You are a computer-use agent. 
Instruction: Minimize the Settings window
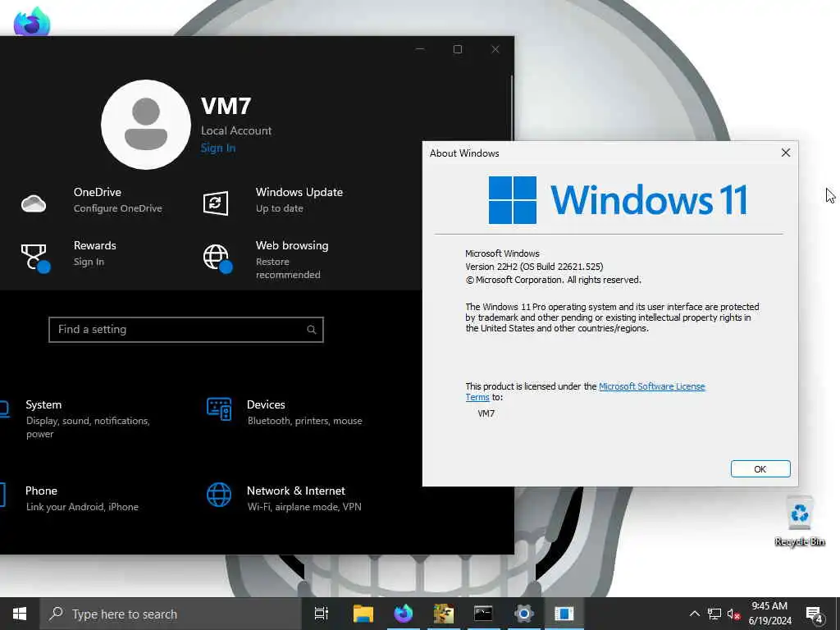(x=420, y=49)
